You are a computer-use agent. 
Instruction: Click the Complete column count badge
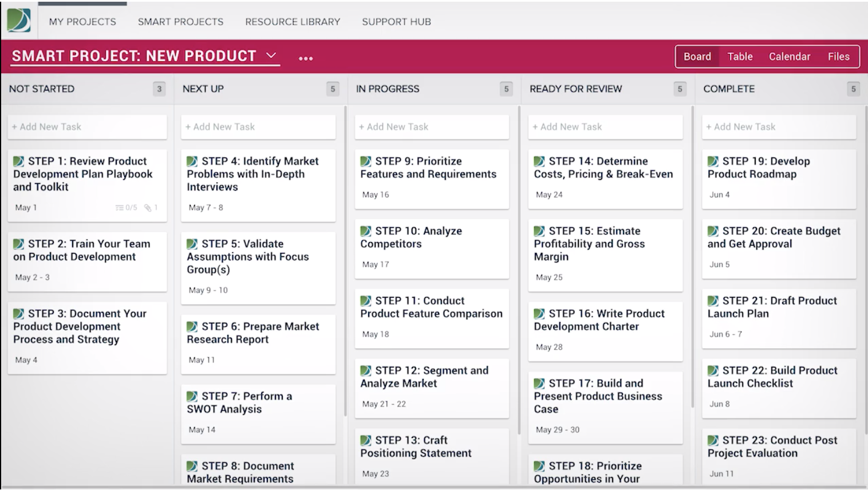[x=853, y=89]
